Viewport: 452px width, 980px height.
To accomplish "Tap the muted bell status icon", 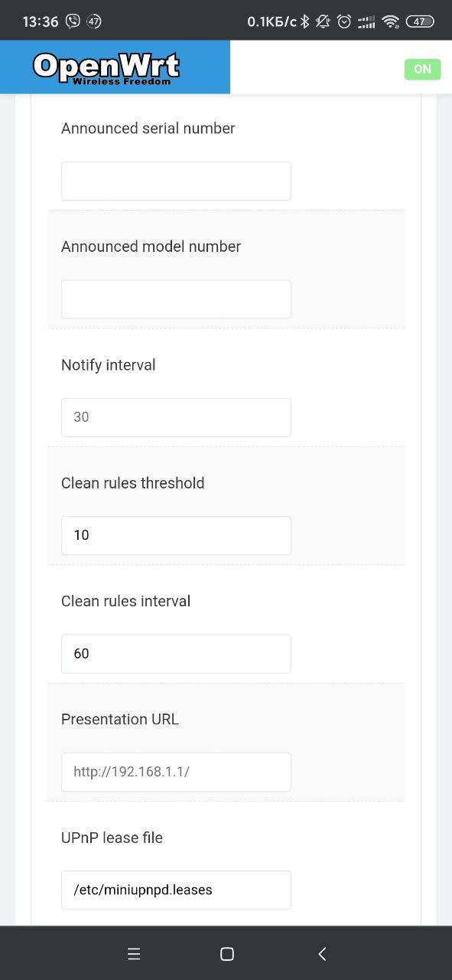I will pyautogui.click(x=323, y=21).
